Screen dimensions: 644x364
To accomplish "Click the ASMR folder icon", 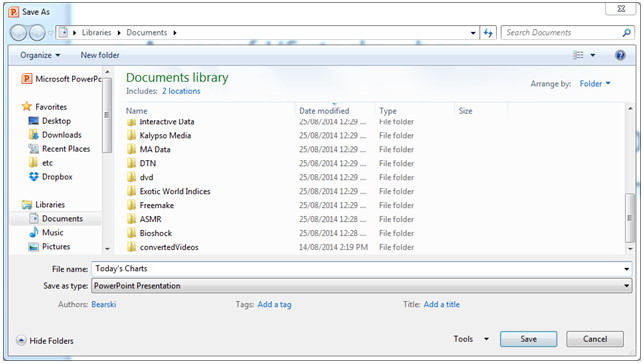I will [x=131, y=219].
